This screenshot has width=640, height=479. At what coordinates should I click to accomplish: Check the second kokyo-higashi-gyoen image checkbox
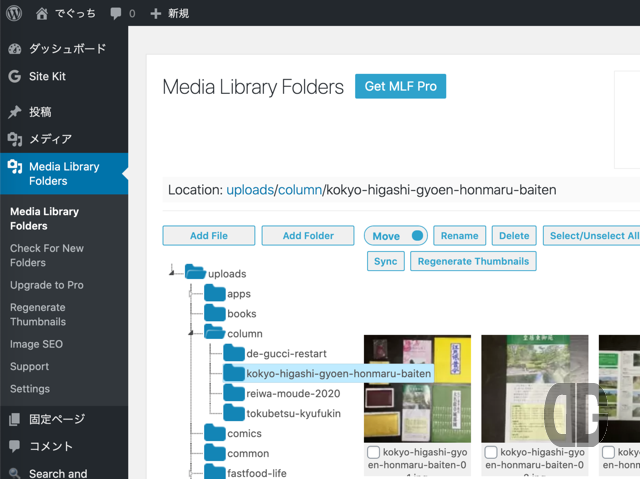(491, 452)
